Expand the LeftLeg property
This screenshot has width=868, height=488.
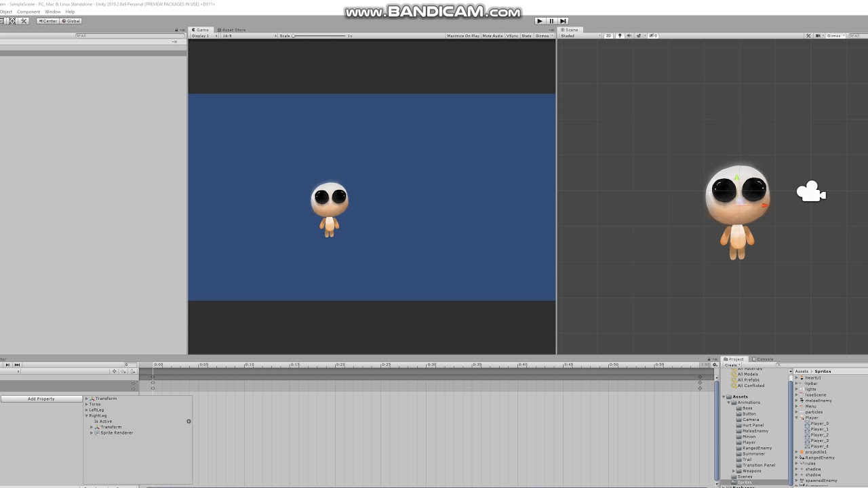point(86,410)
